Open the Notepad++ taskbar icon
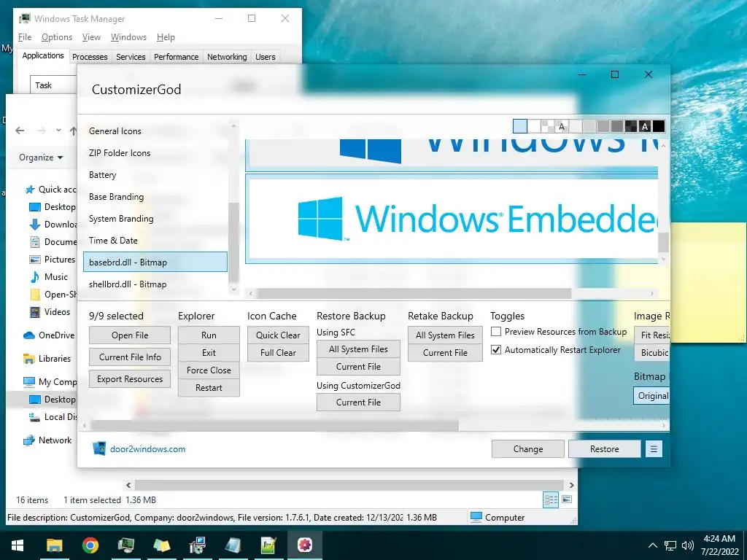Image resolution: width=747 pixels, height=560 pixels. coord(268,545)
